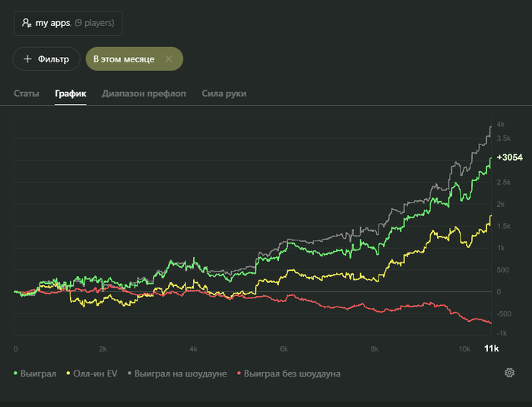Click the players icon beside my apps
532x407 pixels.
pos(26,24)
